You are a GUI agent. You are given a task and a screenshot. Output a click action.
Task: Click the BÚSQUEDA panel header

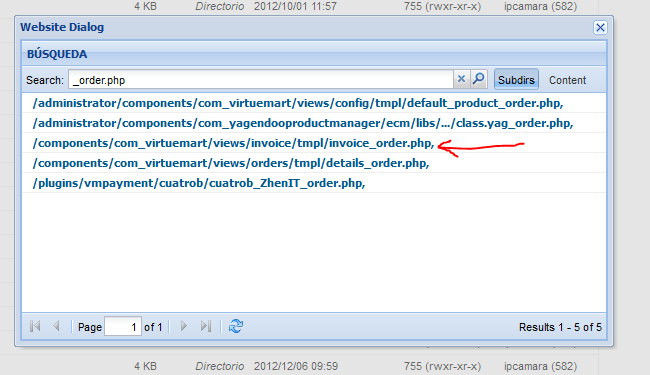coord(314,54)
